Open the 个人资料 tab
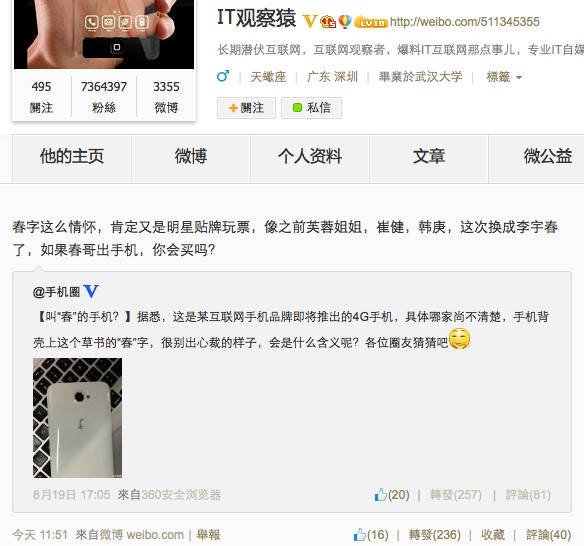 point(310,156)
